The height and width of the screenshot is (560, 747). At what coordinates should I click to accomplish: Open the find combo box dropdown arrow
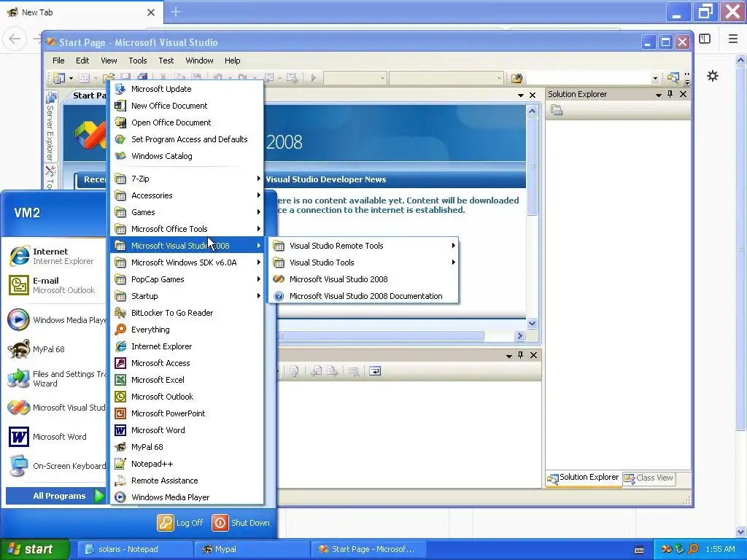point(655,78)
